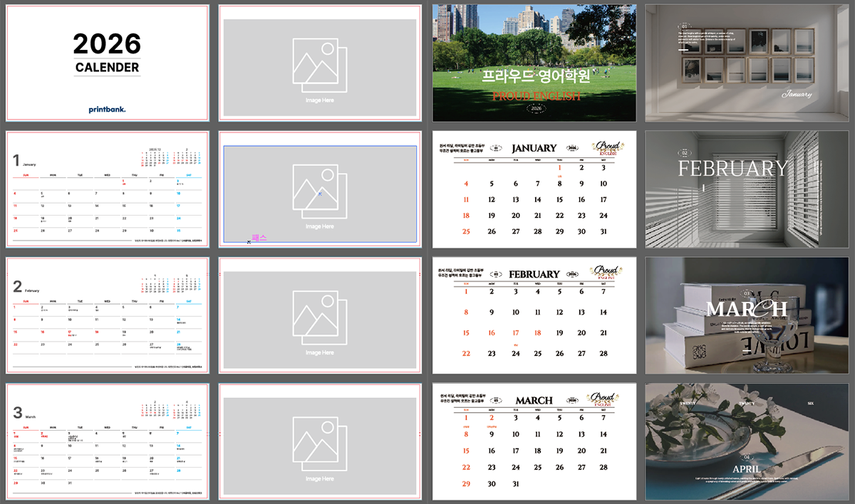Click the blue SAT header on the "1 January" template

click(189, 174)
